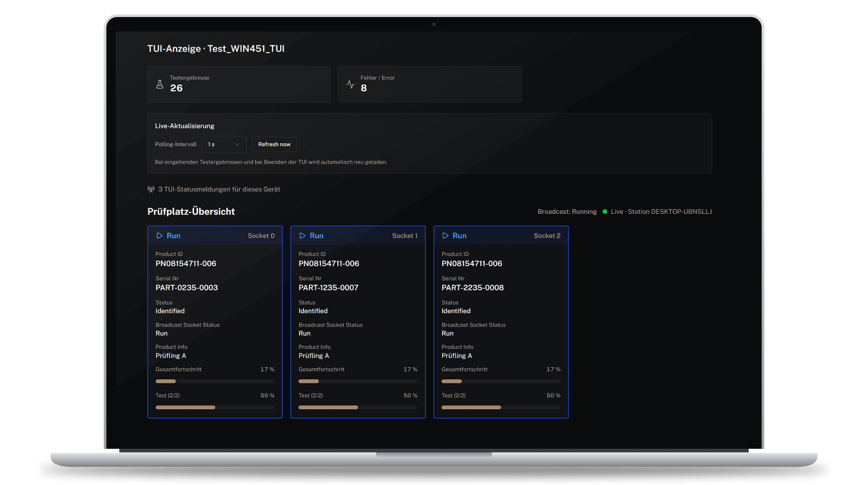Open the Polling-Intervall 1 s dropdown

[x=224, y=144]
